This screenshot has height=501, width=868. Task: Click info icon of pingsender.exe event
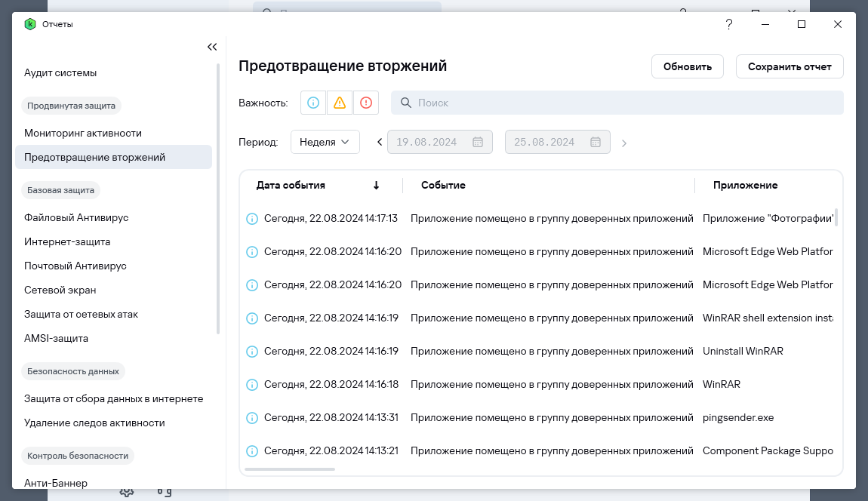click(x=252, y=418)
